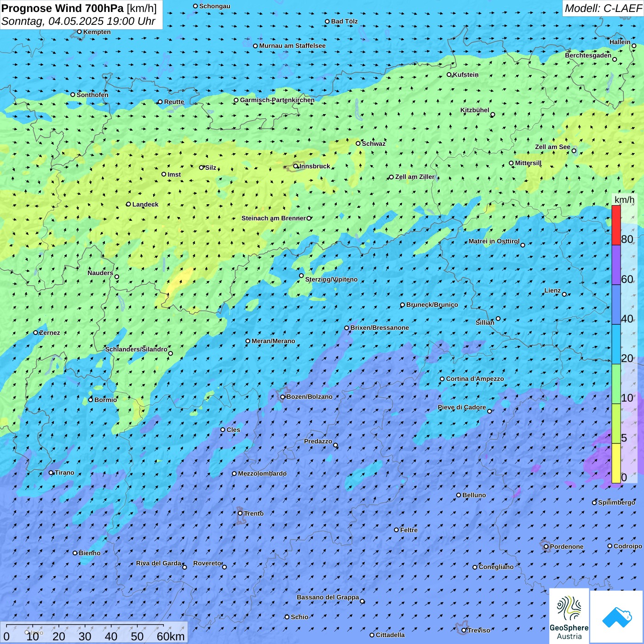Click the Hallein location dot
The image size is (644, 644).
(634, 46)
